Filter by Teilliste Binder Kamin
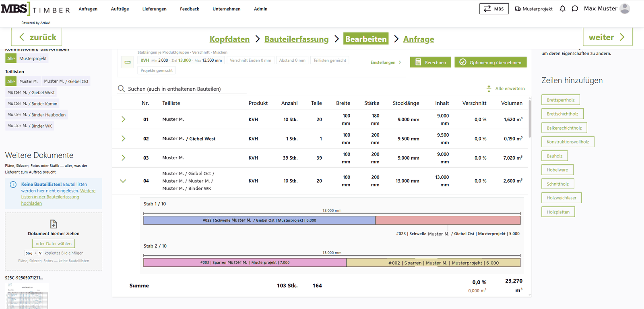The width and height of the screenshot is (644, 309). point(32,104)
